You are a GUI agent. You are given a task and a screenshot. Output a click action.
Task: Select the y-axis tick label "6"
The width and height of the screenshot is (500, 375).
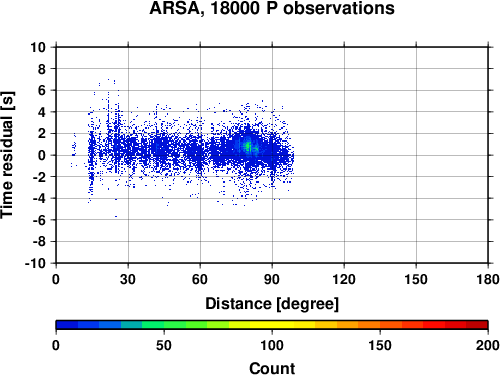42,90
